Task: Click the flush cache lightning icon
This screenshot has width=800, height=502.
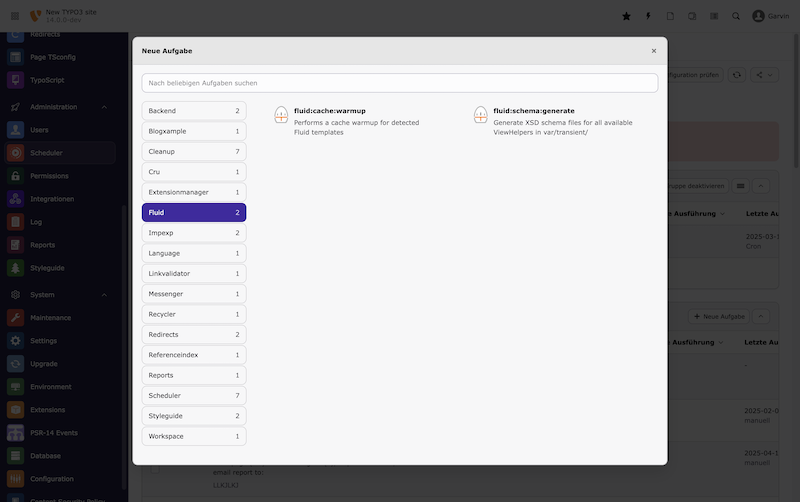Action: pos(648,16)
